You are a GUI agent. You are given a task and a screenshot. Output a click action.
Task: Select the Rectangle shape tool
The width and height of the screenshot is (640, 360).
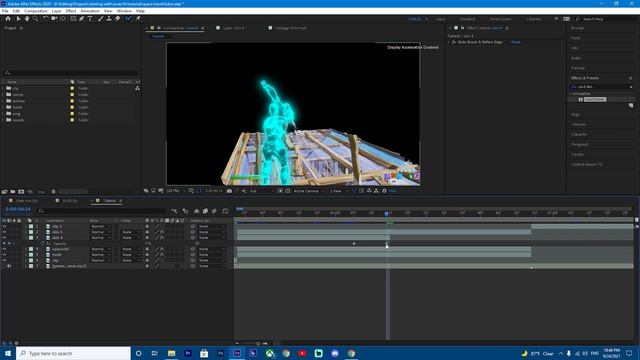pyautogui.click(x=73, y=19)
